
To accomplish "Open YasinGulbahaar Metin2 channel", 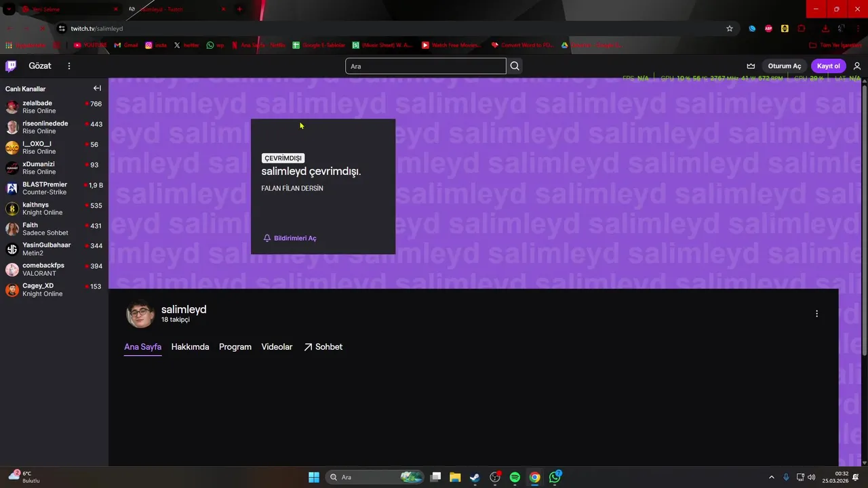I will tap(54, 249).
